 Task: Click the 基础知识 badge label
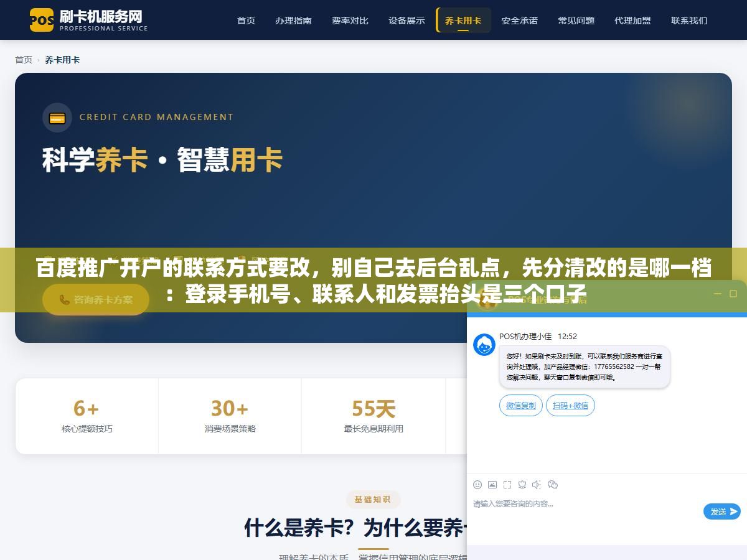coord(373,499)
